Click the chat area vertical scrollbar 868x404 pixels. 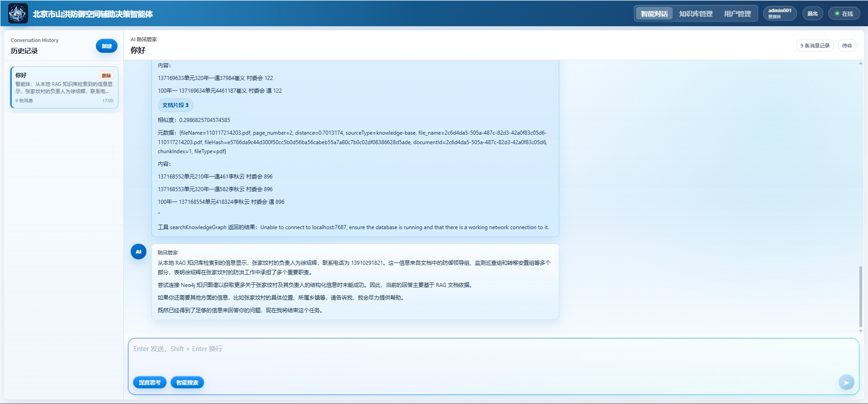pos(861,296)
